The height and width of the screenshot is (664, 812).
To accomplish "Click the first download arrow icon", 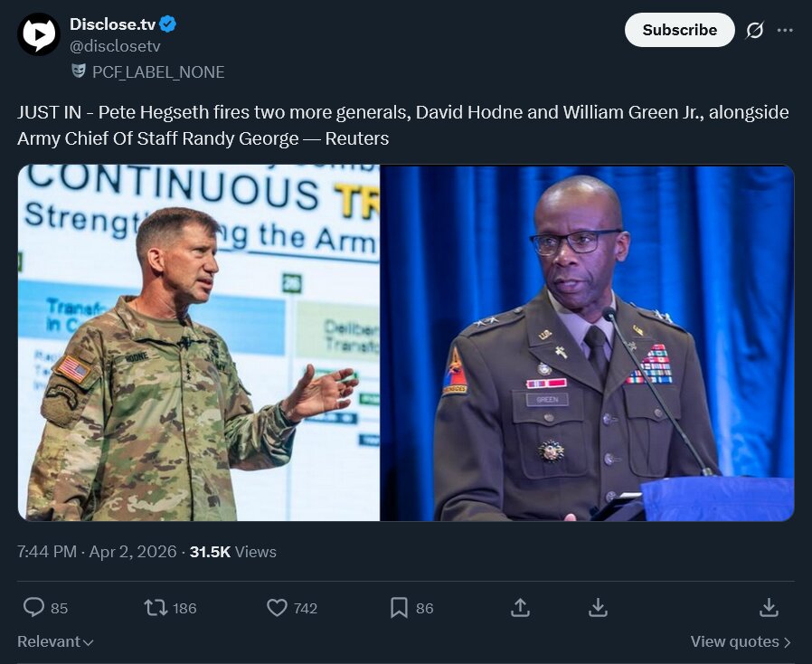I will click(598, 608).
